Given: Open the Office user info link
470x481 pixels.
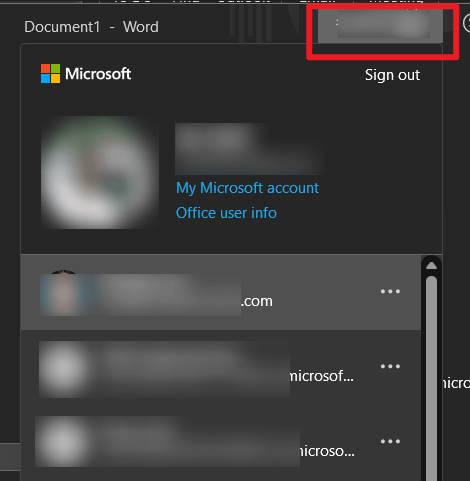Looking at the screenshot, I should click(x=226, y=213).
